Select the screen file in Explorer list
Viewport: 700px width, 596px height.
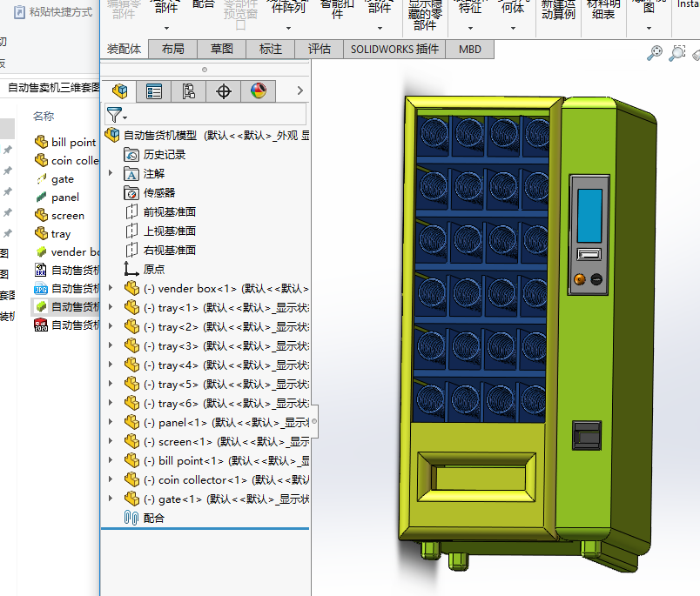(67, 215)
